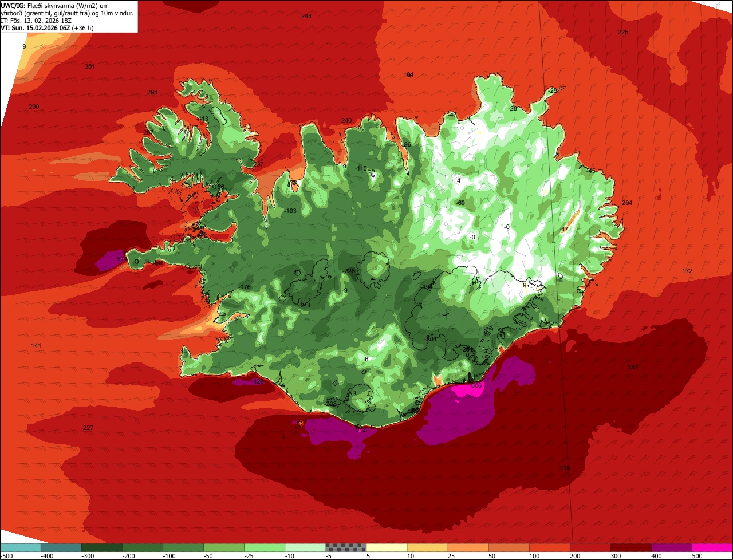Click the checkered legend swatch between -5 and 5
This screenshot has width=733, height=560.
pyautogui.click(x=346, y=547)
